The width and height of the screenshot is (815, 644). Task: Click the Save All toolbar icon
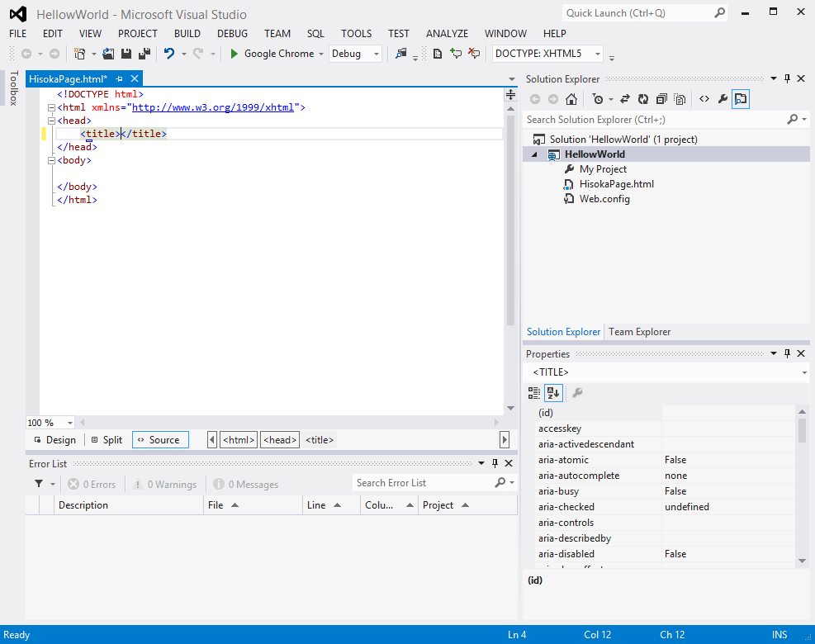[x=145, y=54]
